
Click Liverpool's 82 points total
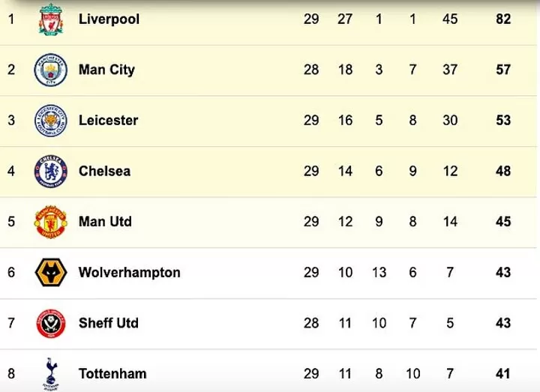pyautogui.click(x=503, y=19)
